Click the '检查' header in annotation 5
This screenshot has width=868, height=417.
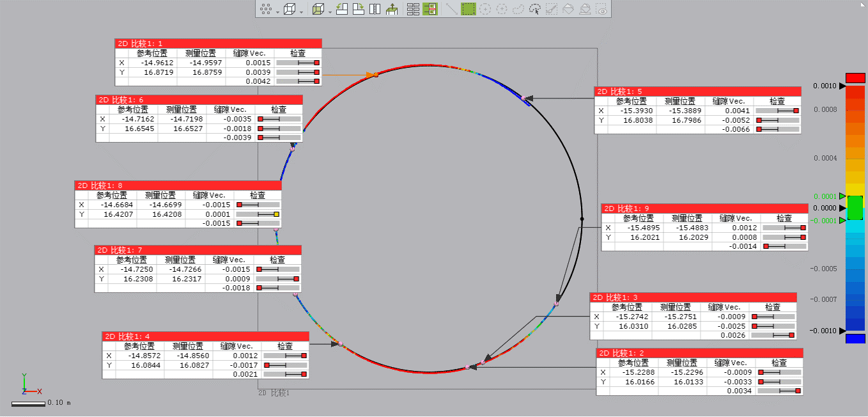point(777,101)
